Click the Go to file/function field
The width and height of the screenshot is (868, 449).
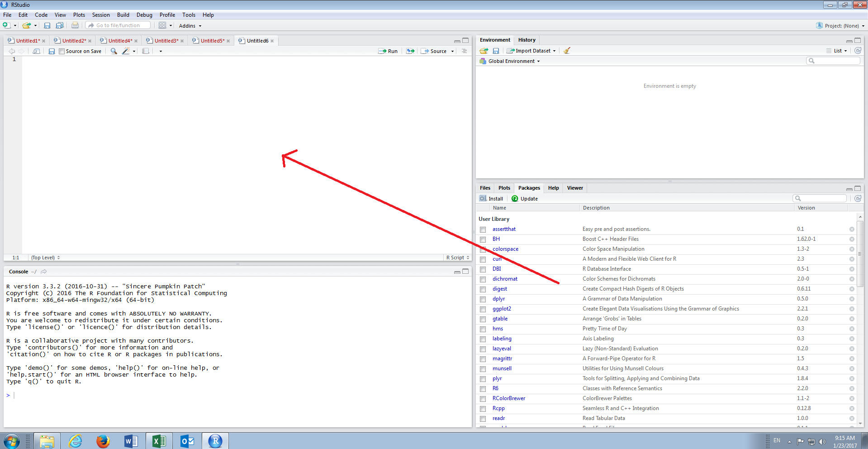coord(119,25)
